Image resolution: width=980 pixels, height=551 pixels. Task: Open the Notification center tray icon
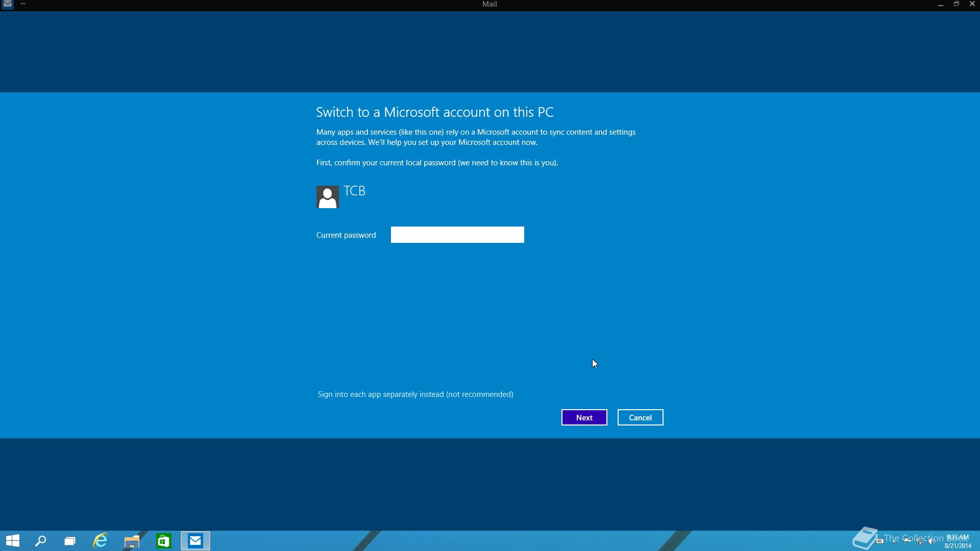[x=879, y=541]
